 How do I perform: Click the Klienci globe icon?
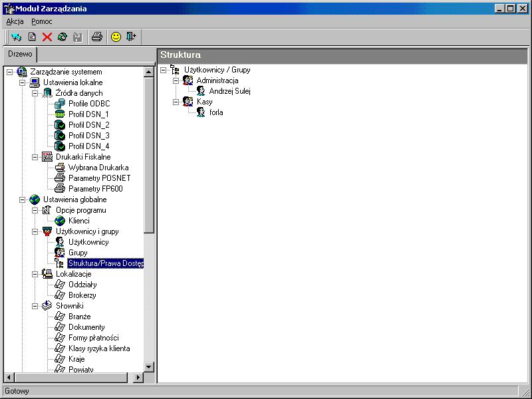pos(60,221)
